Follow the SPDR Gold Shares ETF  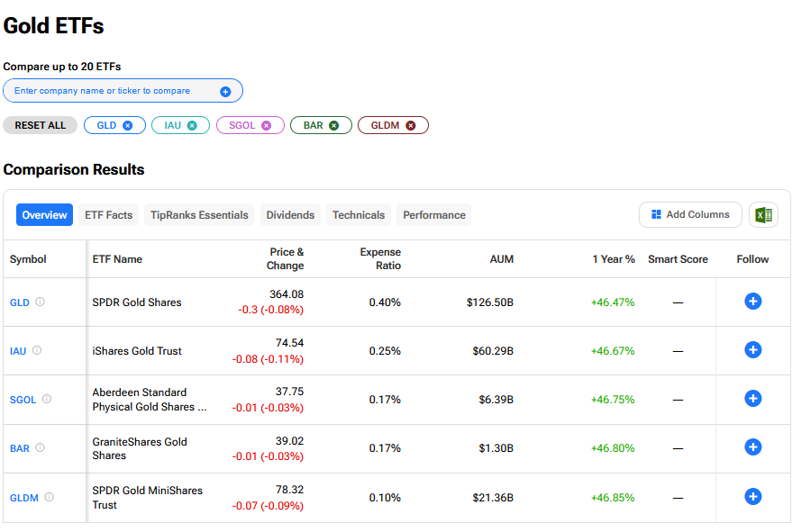(x=753, y=302)
